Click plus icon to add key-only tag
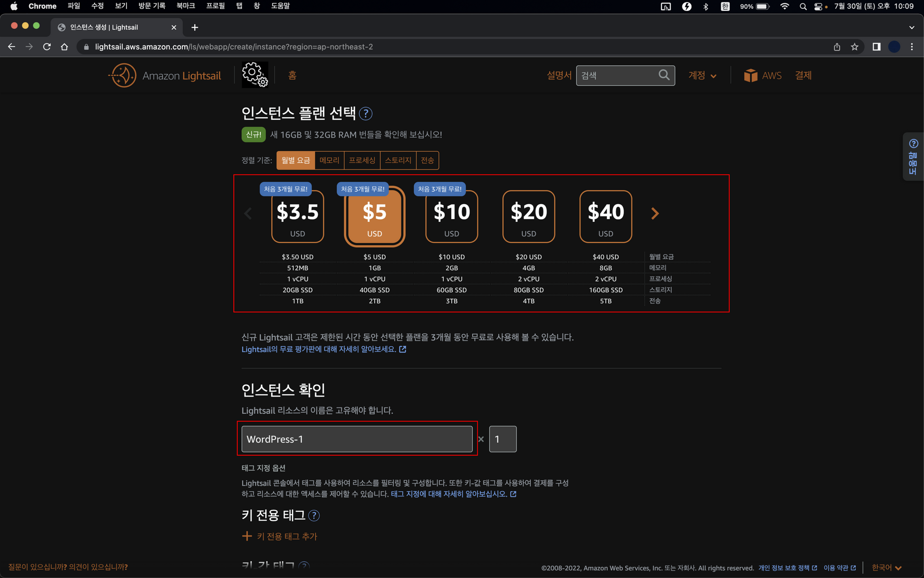The height and width of the screenshot is (578, 924). [x=247, y=536]
